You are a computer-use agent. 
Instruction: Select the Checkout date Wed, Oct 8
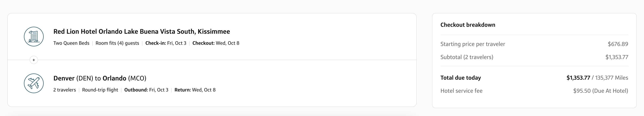pos(216,43)
